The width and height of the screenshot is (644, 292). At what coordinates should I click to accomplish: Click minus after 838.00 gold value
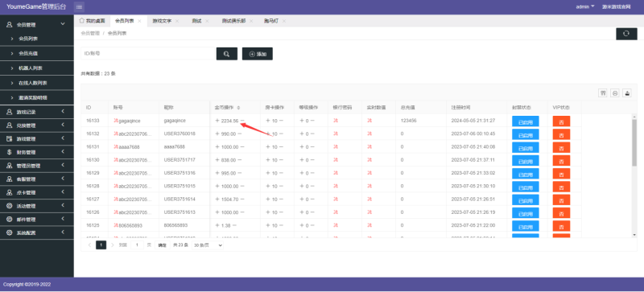(x=239, y=160)
